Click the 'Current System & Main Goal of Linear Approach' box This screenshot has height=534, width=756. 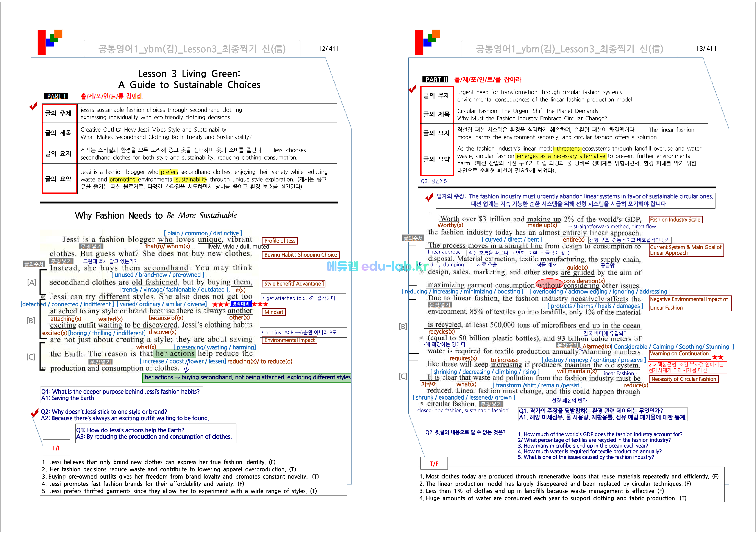[686, 250]
